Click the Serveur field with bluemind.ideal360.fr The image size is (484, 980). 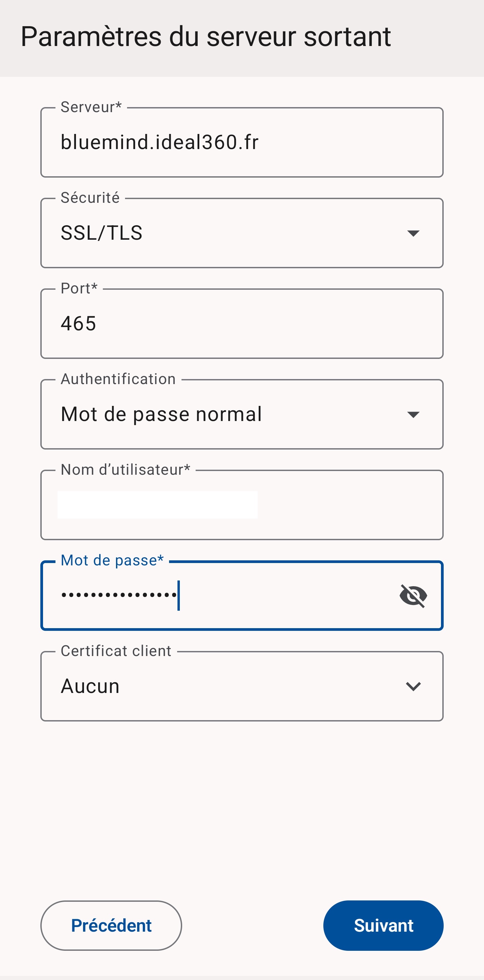pos(241,143)
